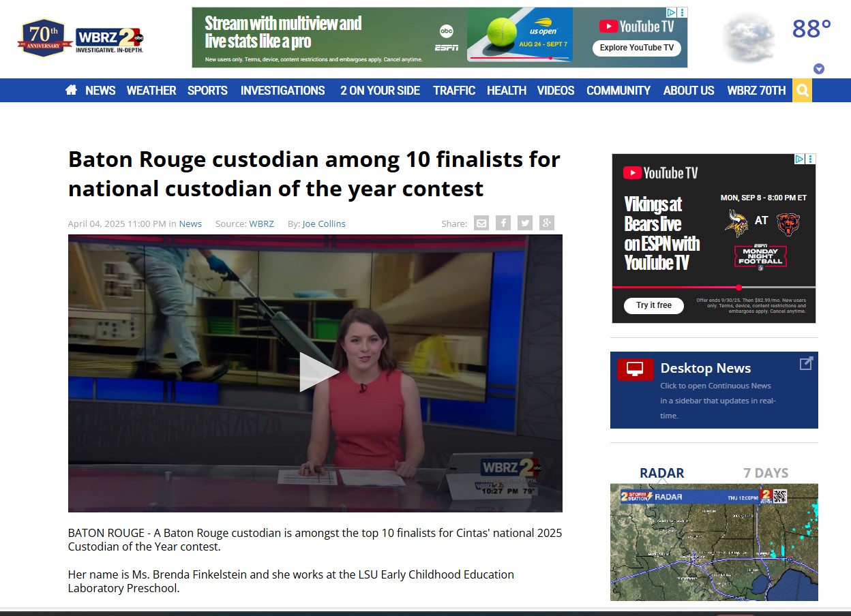The image size is (851, 616).
Task: Click the April 04, 2025 11:00 PM date text
Action: [117, 224]
